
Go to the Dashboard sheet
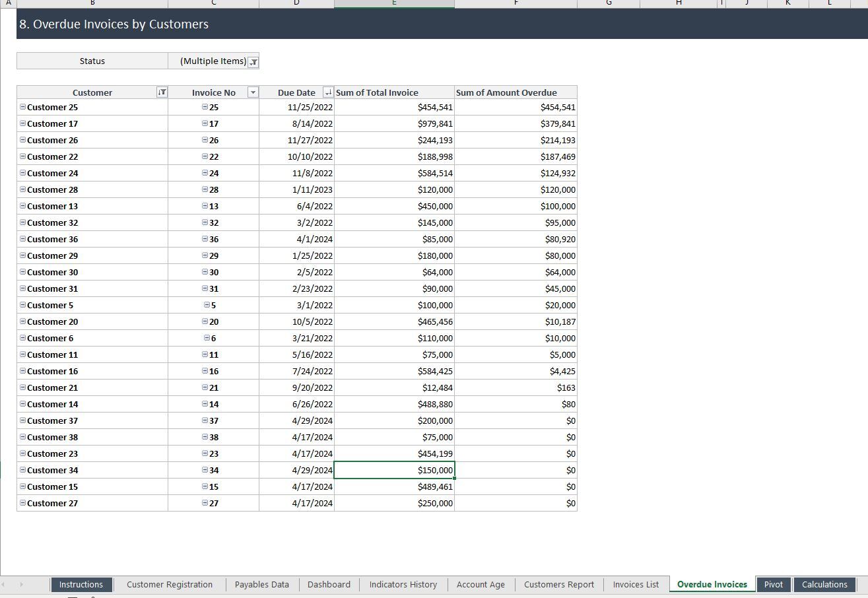(329, 585)
